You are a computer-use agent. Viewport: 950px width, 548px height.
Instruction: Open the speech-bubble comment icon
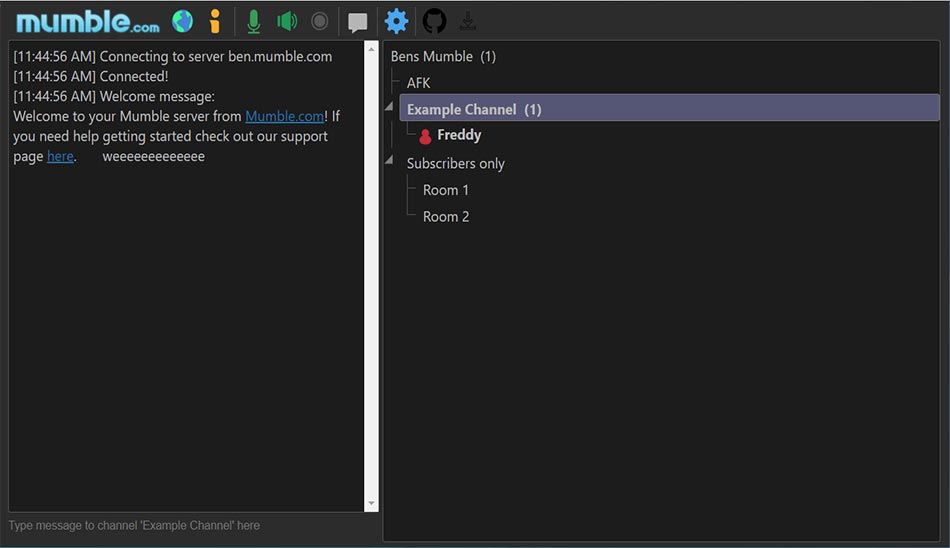[x=357, y=23]
